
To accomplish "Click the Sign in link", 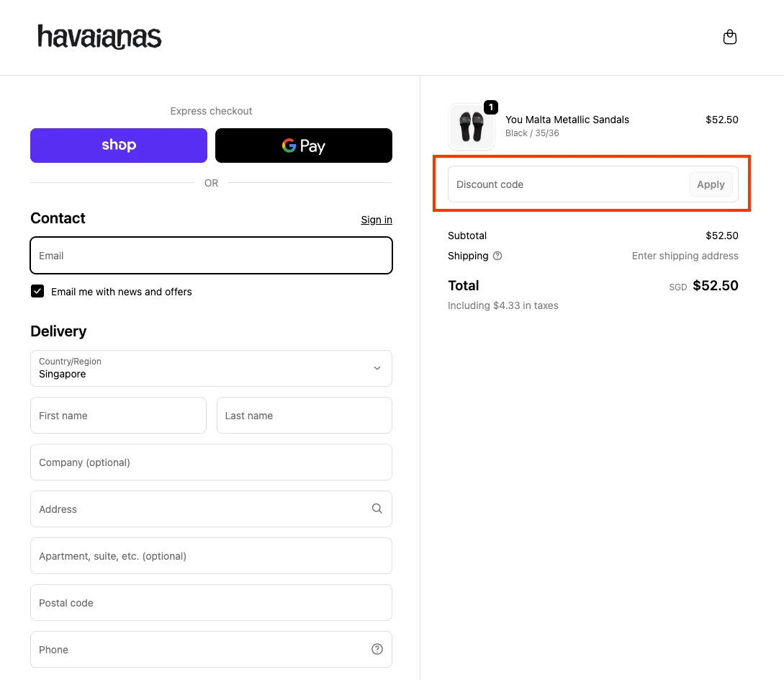I will pos(377,220).
